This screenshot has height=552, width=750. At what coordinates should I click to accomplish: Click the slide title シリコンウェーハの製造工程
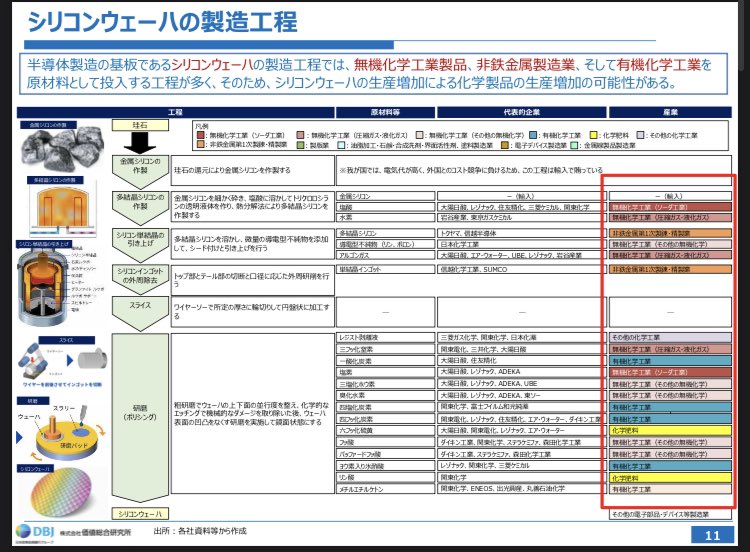[163, 22]
